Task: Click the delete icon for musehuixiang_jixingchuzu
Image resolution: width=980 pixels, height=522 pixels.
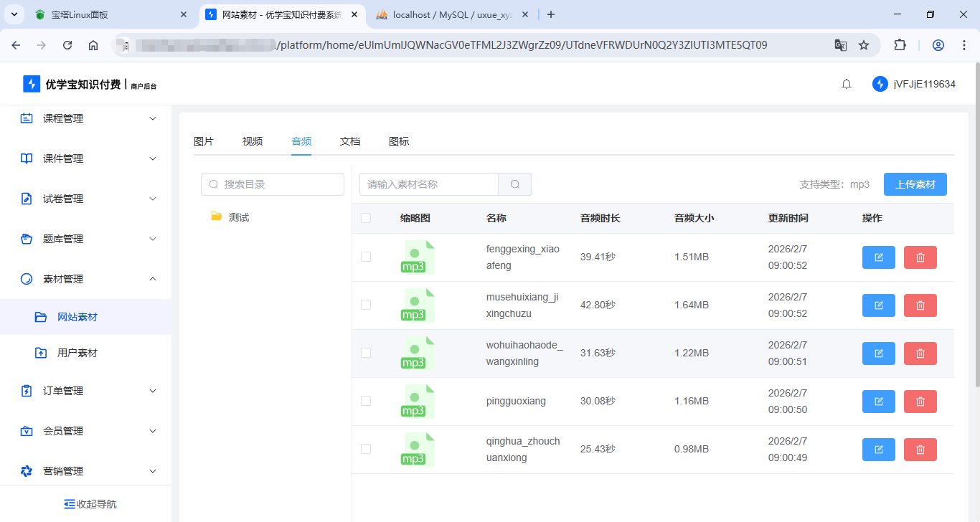Action: pyautogui.click(x=920, y=305)
